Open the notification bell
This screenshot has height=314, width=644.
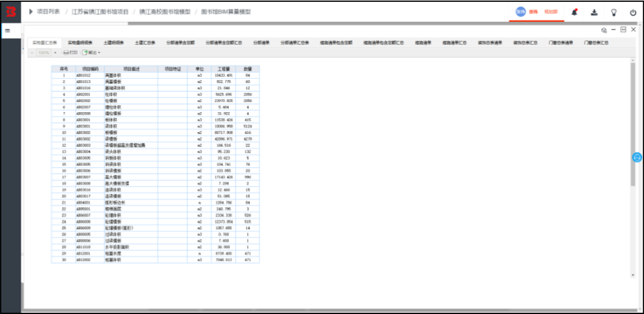tap(574, 12)
